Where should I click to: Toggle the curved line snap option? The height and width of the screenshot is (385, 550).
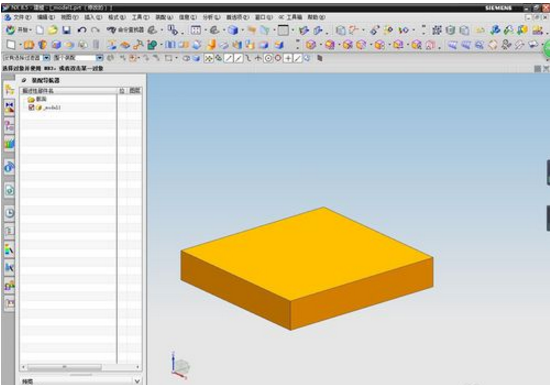(248, 58)
